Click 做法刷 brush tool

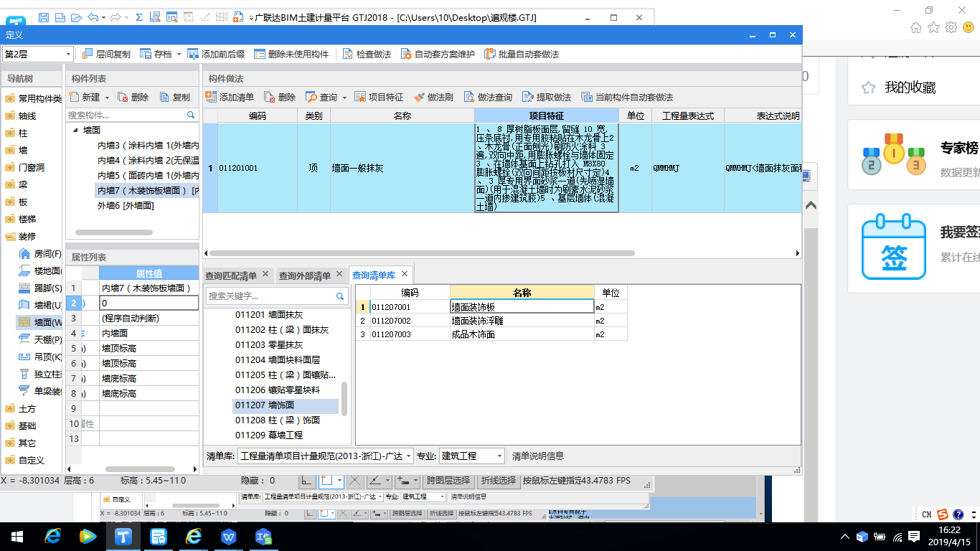coord(433,97)
